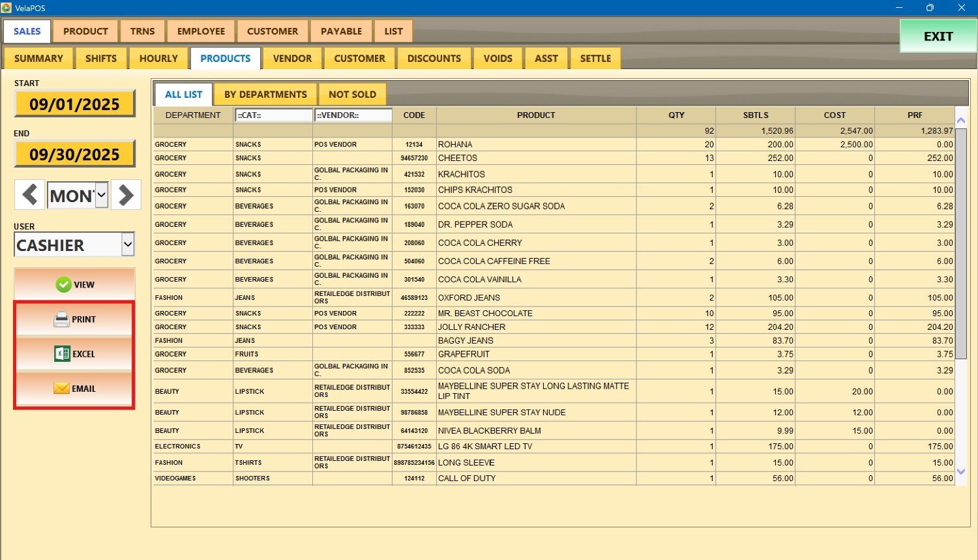The width and height of the screenshot is (978, 560).
Task: Click the ::CAT:: filter field
Action: pos(273,115)
